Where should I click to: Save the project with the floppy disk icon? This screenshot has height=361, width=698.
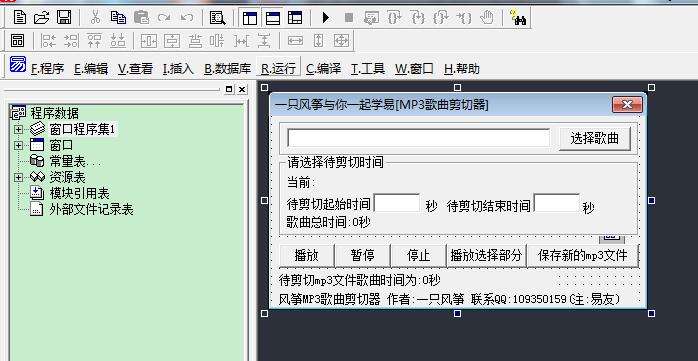64,18
